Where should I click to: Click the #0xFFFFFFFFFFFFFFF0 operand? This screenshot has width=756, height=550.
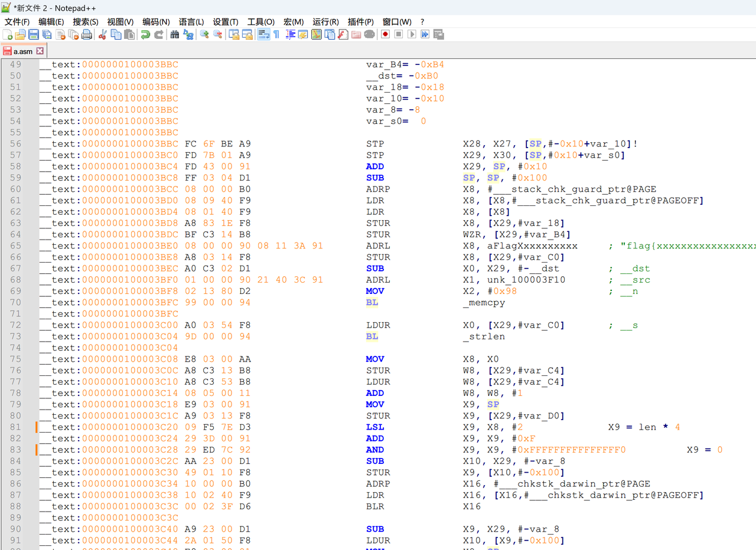[x=569, y=450]
